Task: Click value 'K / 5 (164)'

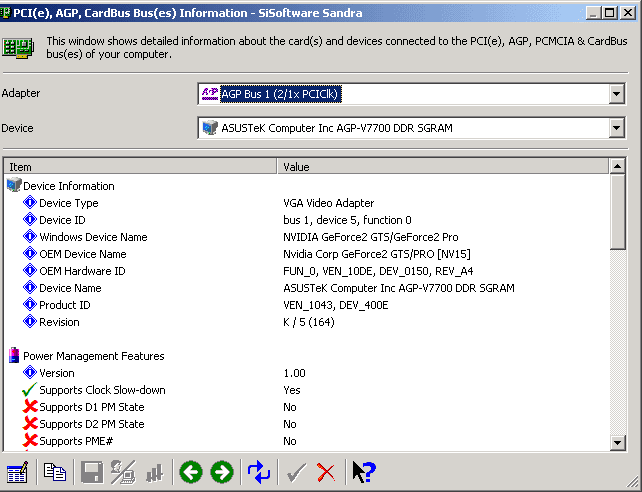Action: click(x=309, y=322)
